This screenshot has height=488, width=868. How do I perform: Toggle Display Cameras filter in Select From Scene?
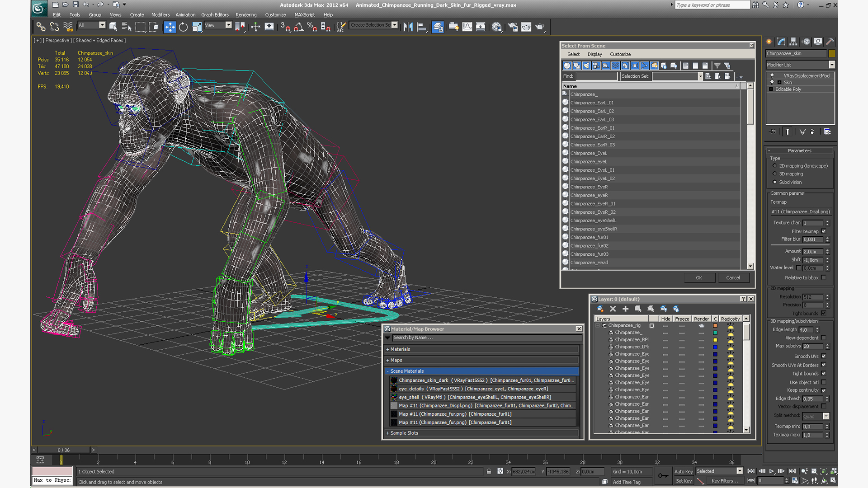596,66
